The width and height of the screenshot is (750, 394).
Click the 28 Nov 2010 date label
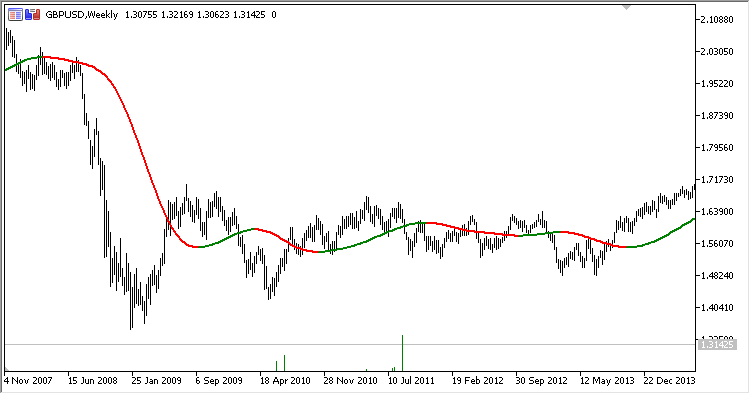click(350, 381)
